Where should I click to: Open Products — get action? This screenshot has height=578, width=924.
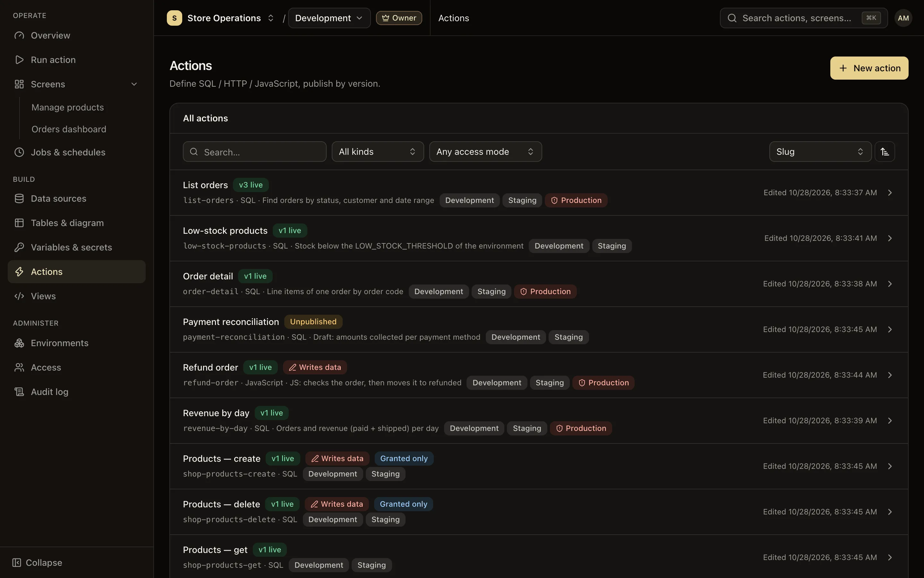[x=539, y=556]
